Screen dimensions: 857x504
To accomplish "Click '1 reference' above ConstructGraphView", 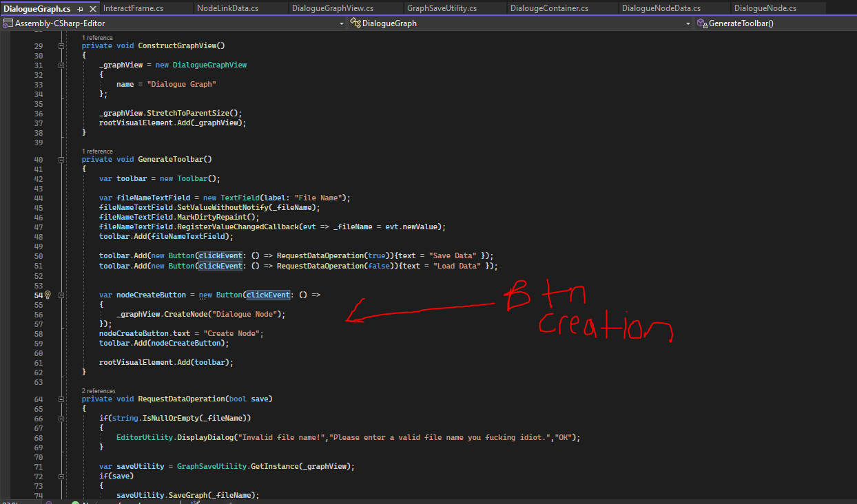I will point(97,37).
